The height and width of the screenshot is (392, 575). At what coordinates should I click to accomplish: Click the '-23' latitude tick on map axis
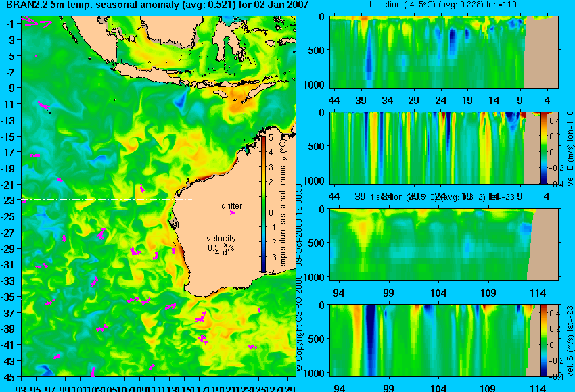pos(8,201)
